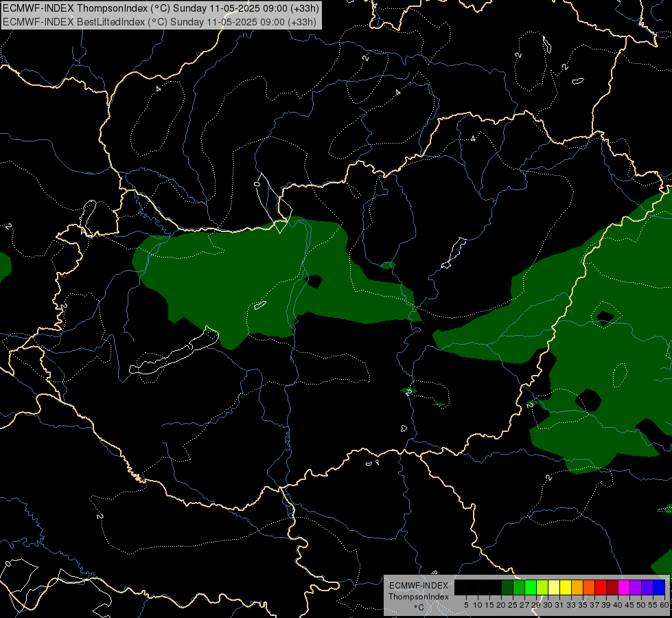Click the purple 45–50 legend swatch
672x618 pixels.
[x=636, y=587]
